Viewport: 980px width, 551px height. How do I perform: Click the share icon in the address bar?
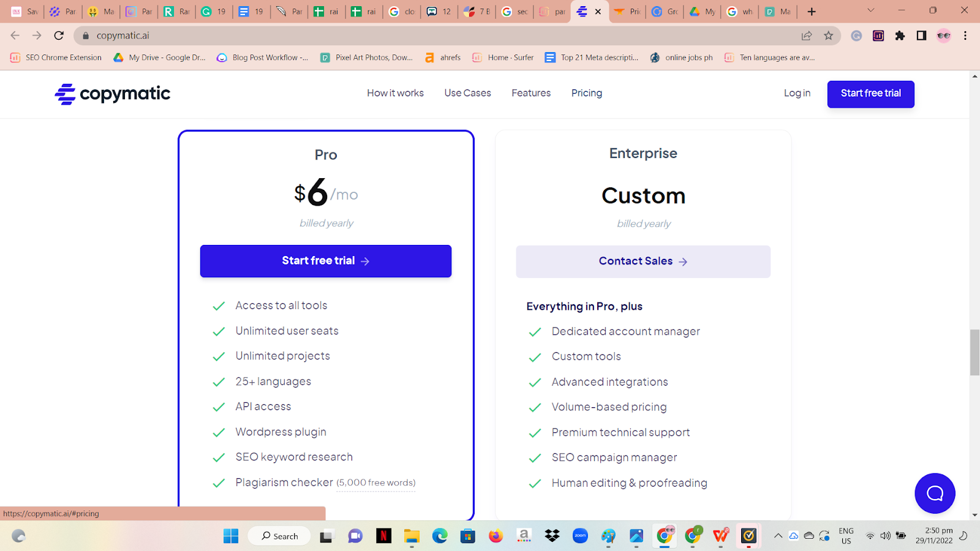(807, 36)
